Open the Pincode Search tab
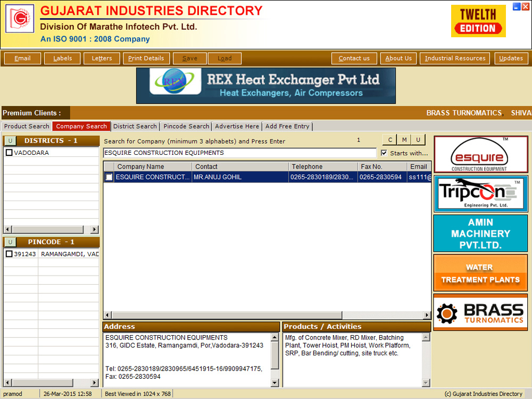 coord(186,126)
